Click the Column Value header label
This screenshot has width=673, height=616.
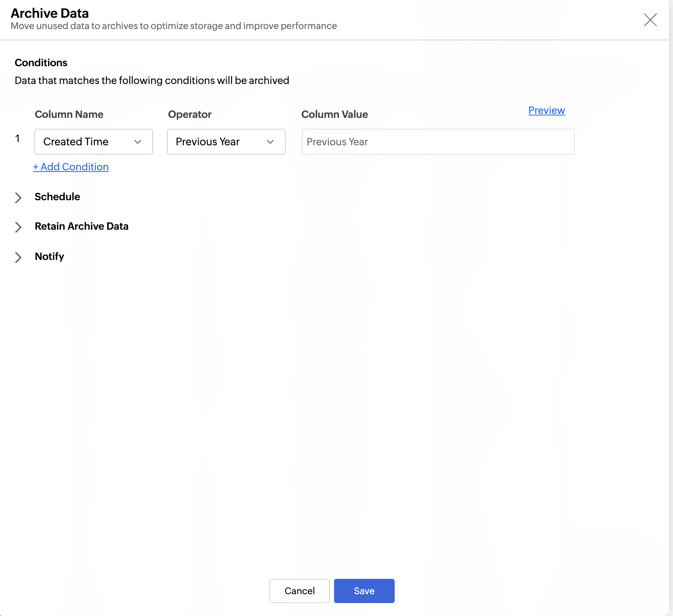pos(334,114)
